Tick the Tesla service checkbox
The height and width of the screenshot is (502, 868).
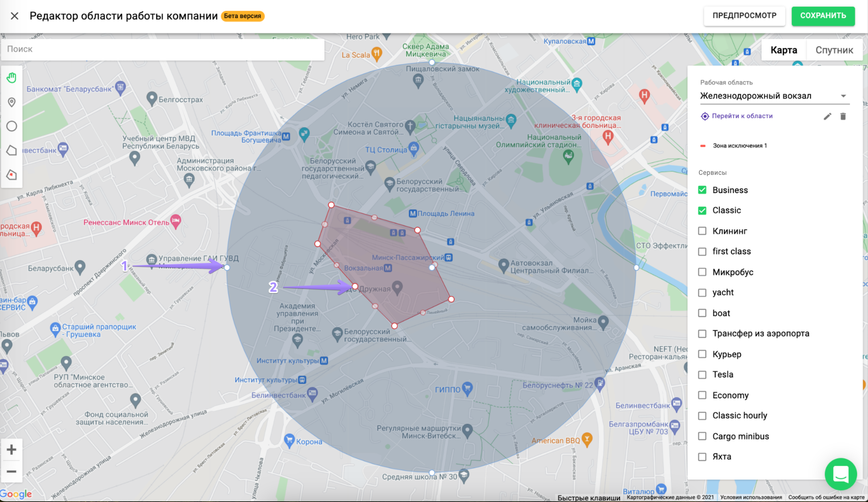click(x=702, y=375)
